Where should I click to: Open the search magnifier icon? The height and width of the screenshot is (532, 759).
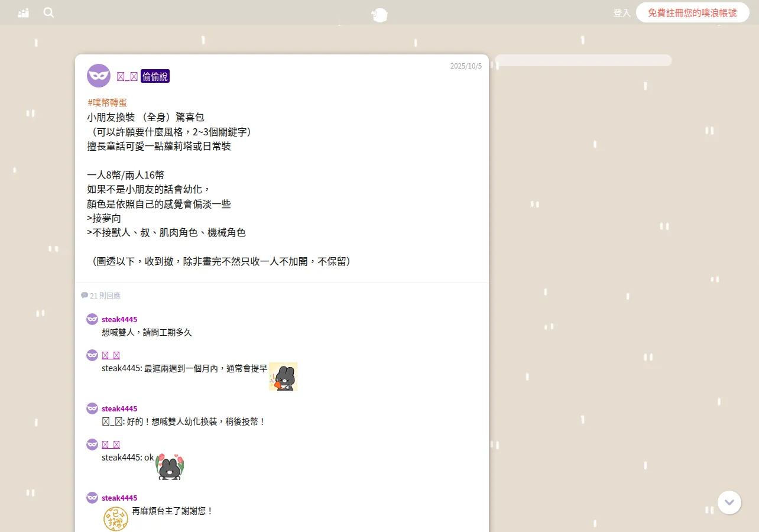(48, 12)
